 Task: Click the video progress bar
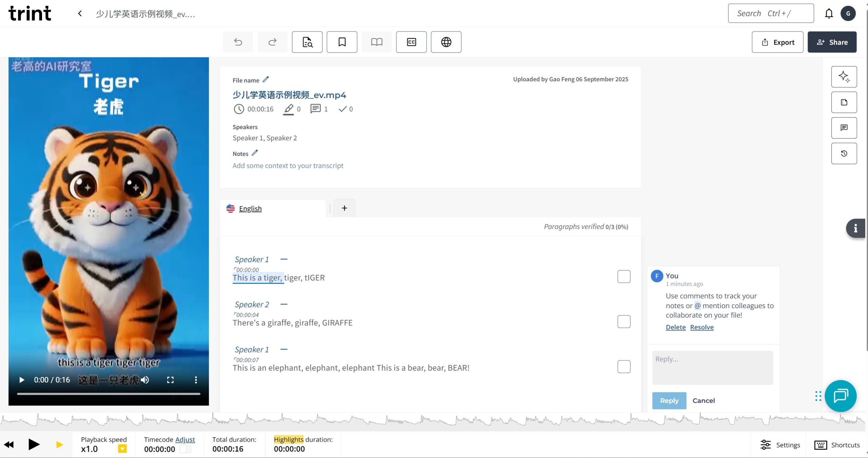(108, 394)
